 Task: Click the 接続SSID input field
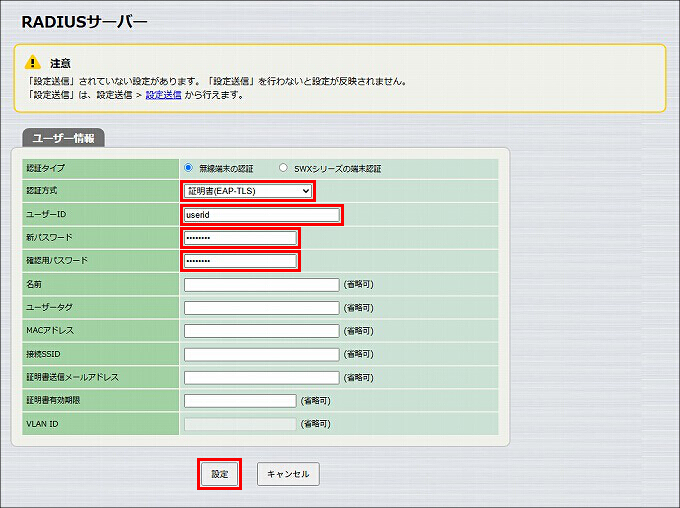262,354
